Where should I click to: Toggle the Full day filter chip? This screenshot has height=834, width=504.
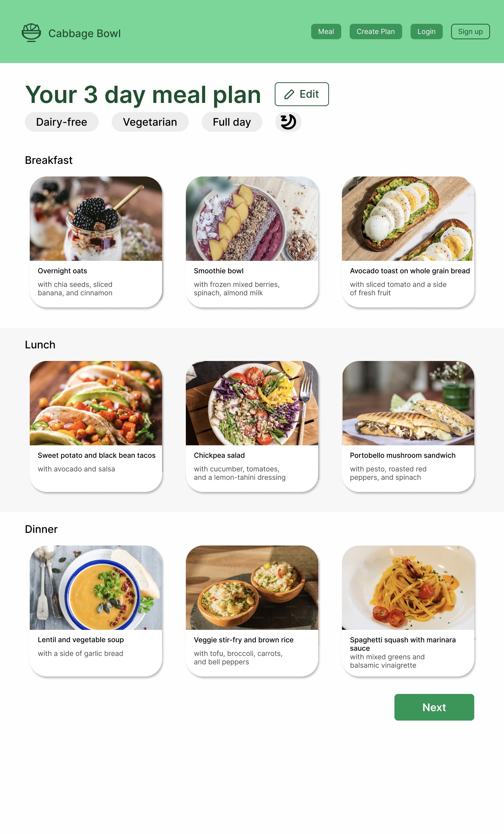pyautogui.click(x=232, y=122)
